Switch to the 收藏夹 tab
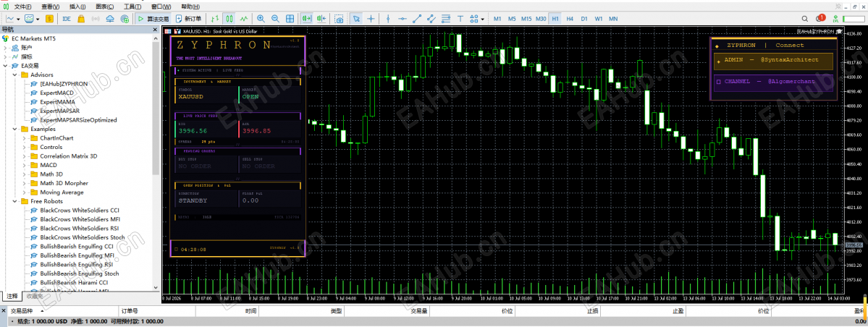868x327 pixels. (x=34, y=296)
